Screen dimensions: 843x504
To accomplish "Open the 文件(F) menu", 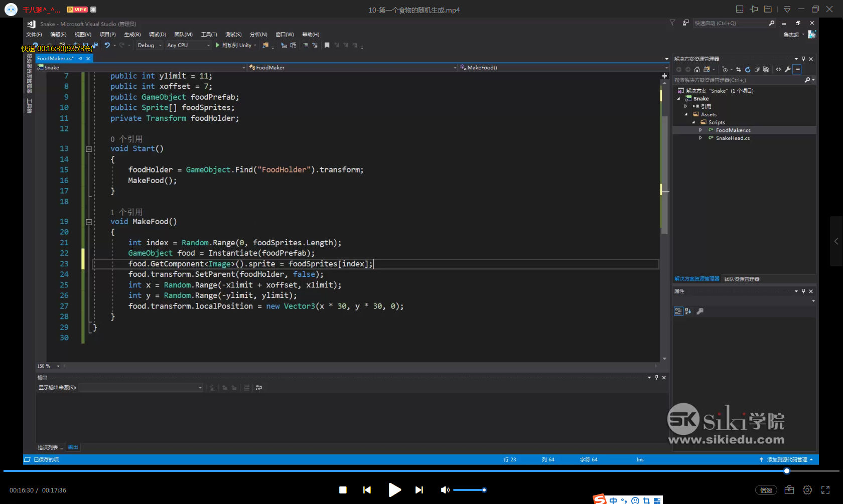I will (x=34, y=35).
